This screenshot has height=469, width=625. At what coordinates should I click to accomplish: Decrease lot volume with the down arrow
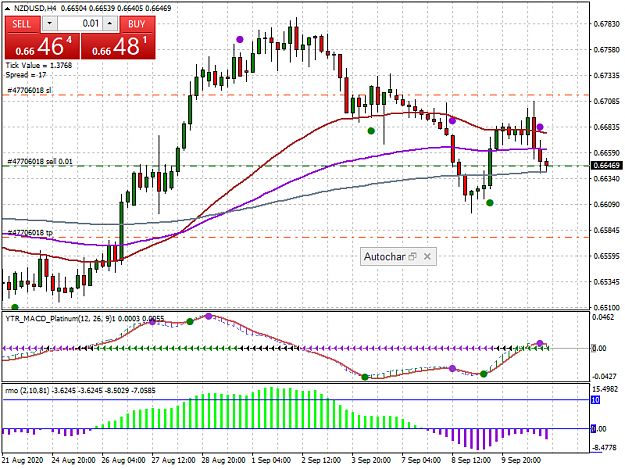tap(49, 24)
